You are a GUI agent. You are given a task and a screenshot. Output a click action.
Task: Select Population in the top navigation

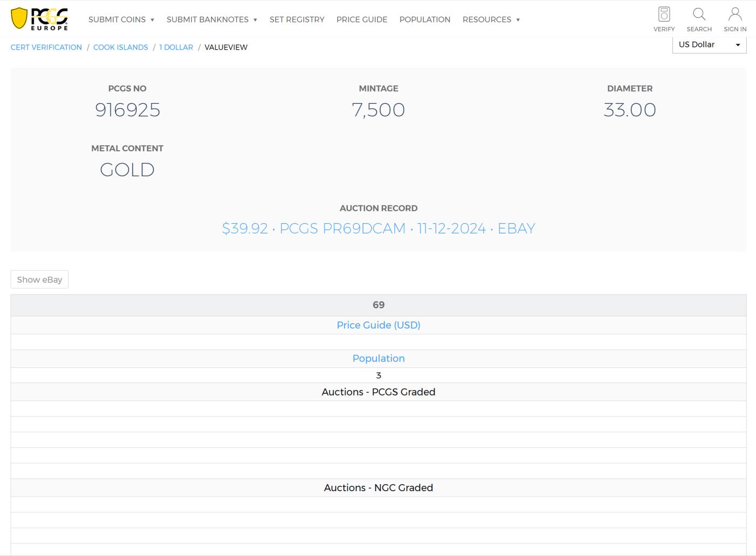tap(424, 19)
